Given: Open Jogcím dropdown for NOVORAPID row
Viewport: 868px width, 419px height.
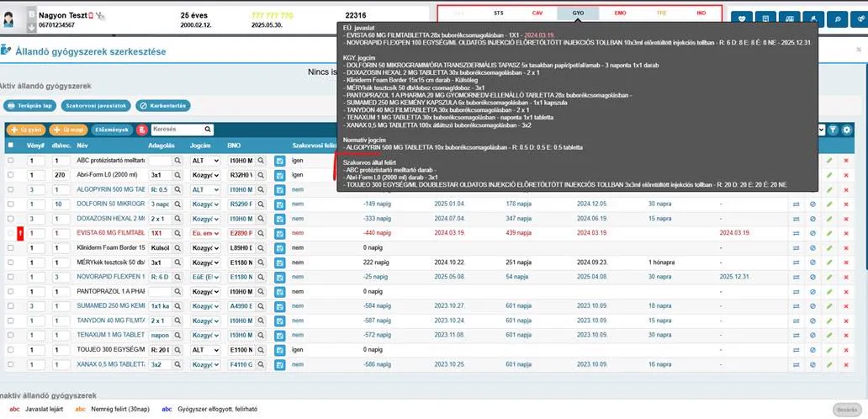Looking at the screenshot, I should (205, 277).
